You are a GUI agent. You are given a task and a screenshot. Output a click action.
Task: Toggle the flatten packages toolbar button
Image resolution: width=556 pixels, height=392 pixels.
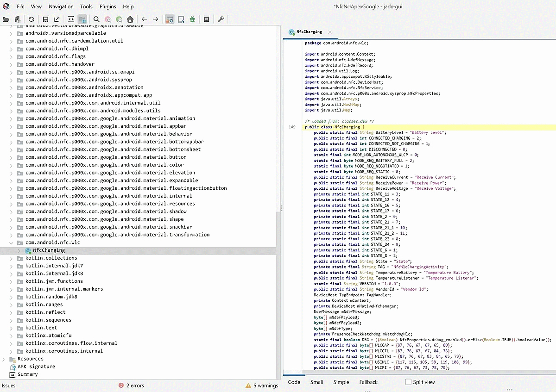tap(82, 19)
